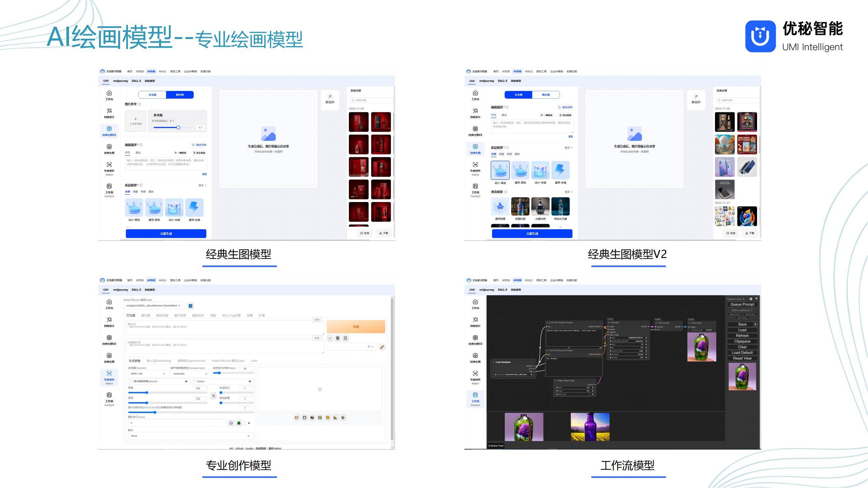Expand the Automatic schedule type dropdown
Viewport: 868px width, 488px height.
tap(190, 374)
